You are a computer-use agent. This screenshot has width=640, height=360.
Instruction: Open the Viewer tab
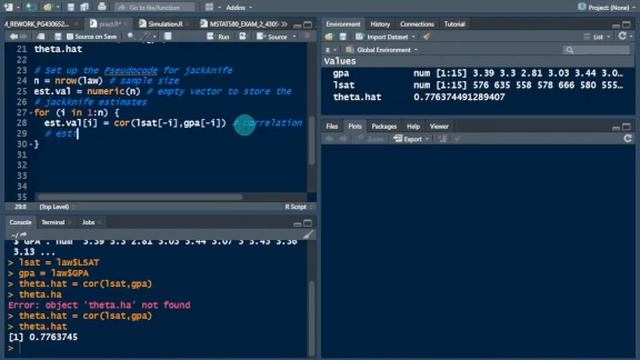pyautogui.click(x=439, y=127)
